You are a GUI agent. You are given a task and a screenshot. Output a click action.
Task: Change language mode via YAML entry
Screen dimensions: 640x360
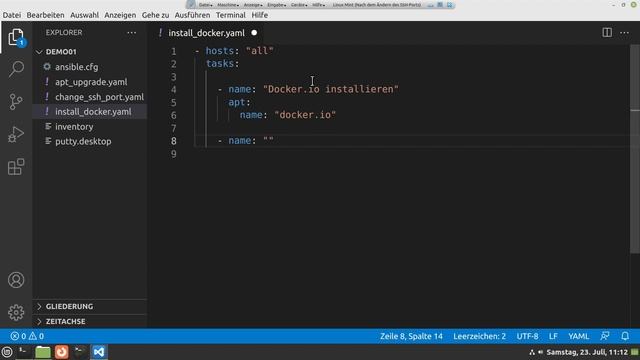(578, 336)
